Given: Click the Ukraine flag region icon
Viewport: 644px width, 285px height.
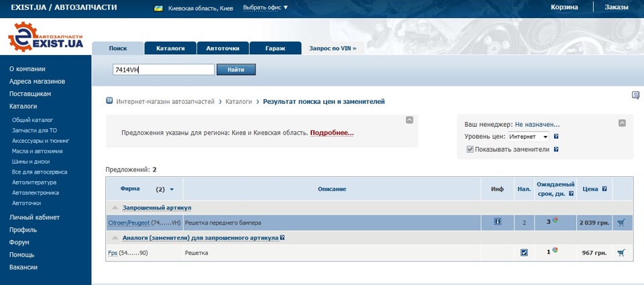Looking at the screenshot, I should pyautogui.click(x=158, y=8).
